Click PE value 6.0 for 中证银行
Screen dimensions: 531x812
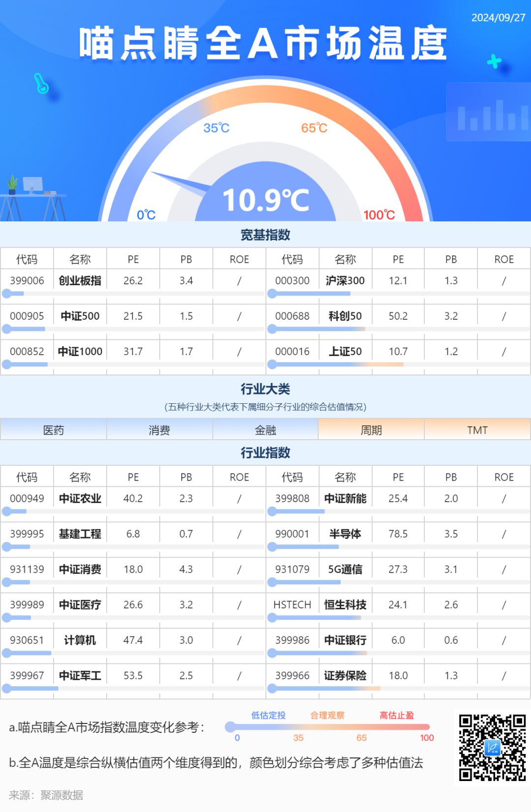(398, 640)
